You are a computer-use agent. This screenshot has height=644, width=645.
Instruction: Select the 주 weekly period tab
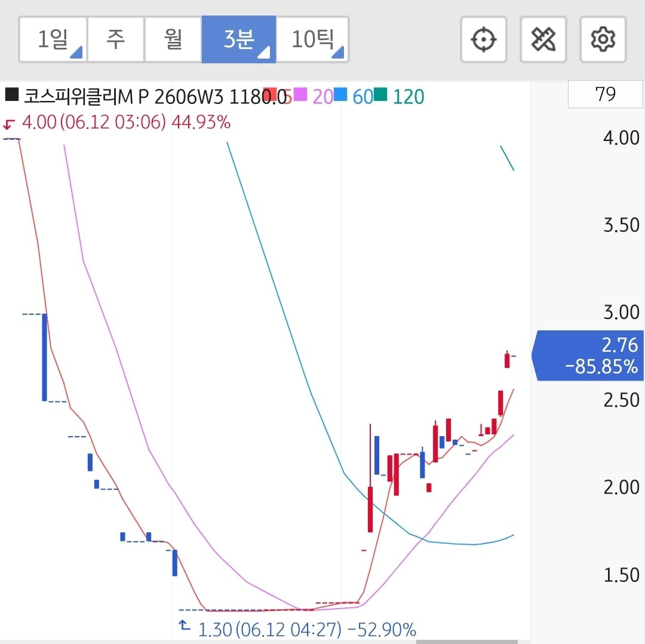coord(116,39)
